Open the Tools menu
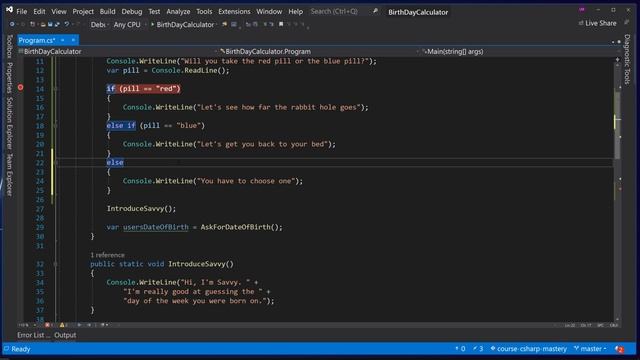Viewport: 640px width, 360px height. (x=204, y=11)
